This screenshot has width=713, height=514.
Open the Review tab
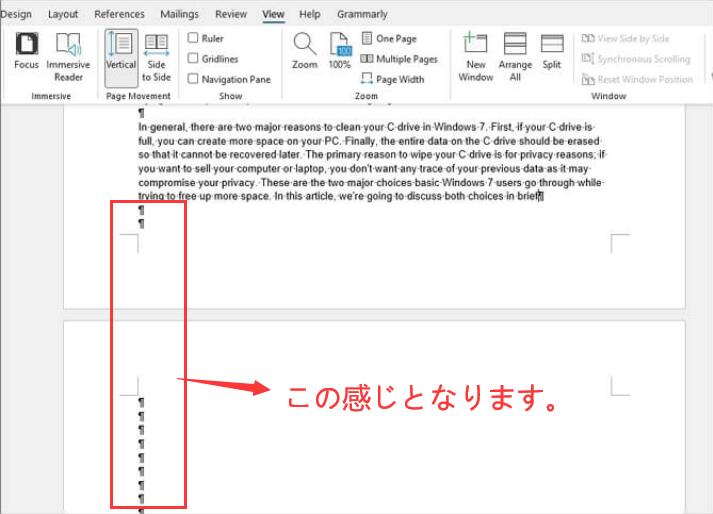coord(231,14)
